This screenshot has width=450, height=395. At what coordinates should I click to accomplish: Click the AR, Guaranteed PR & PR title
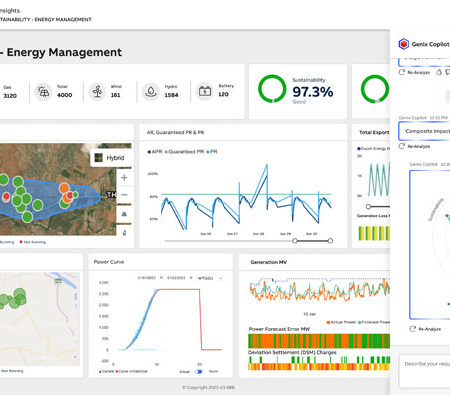coord(175,132)
